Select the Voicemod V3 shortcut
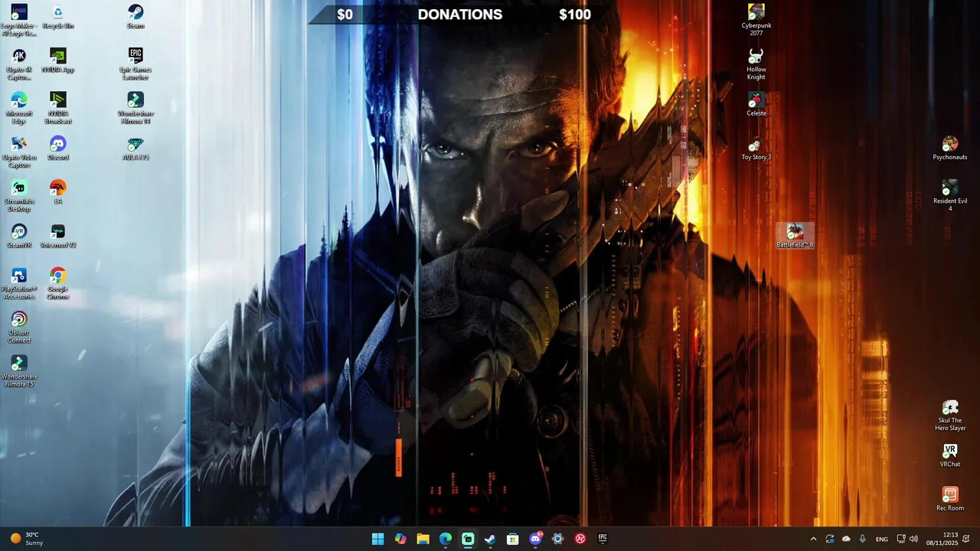This screenshot has height=551, width=980. (x=58, y=235)
